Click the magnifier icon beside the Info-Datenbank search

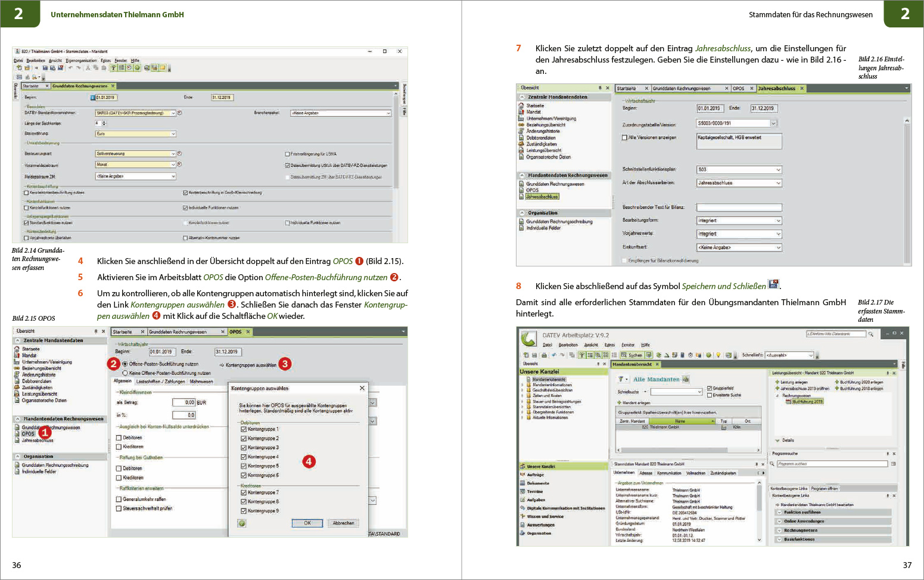[870, 334]
